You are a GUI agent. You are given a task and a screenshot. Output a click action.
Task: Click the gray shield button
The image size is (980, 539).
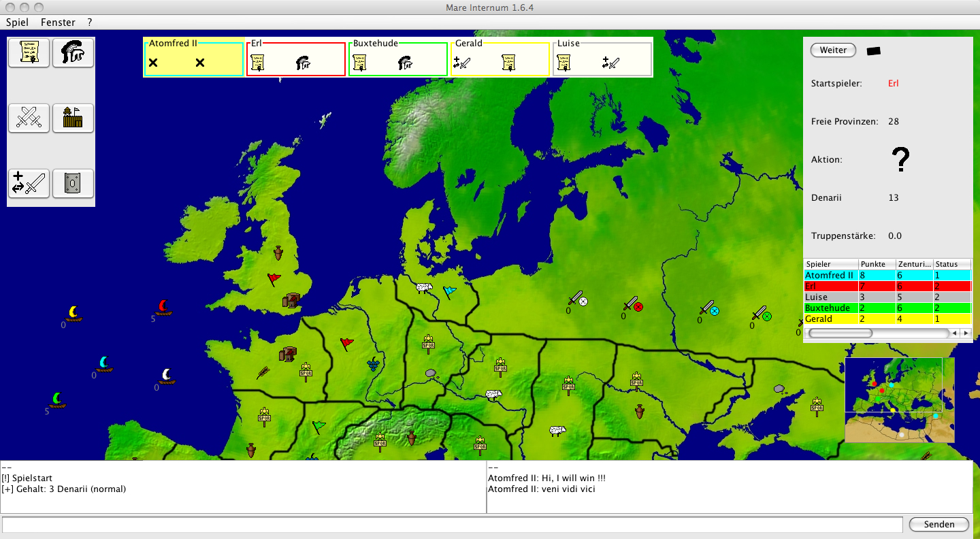[x=73, y=183]
